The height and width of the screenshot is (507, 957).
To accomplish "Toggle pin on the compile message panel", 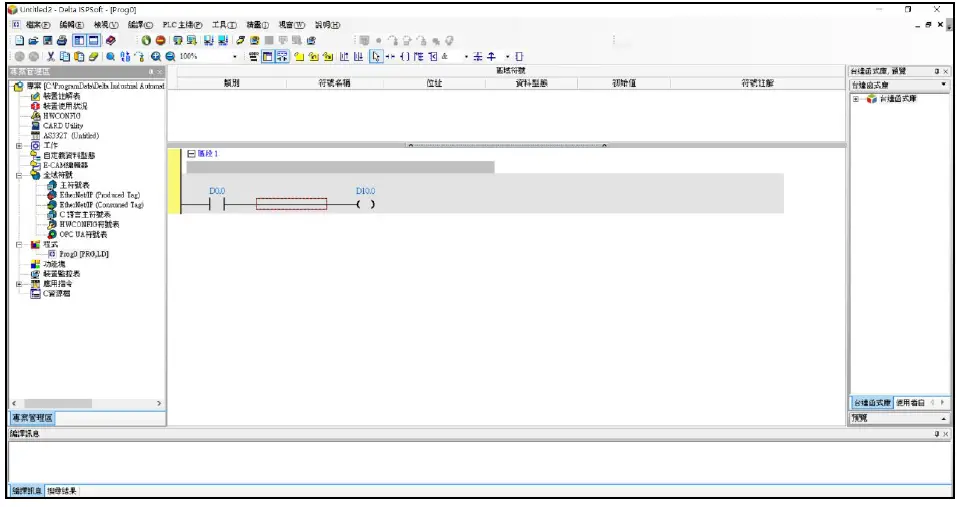I will (x=937, y=434).
